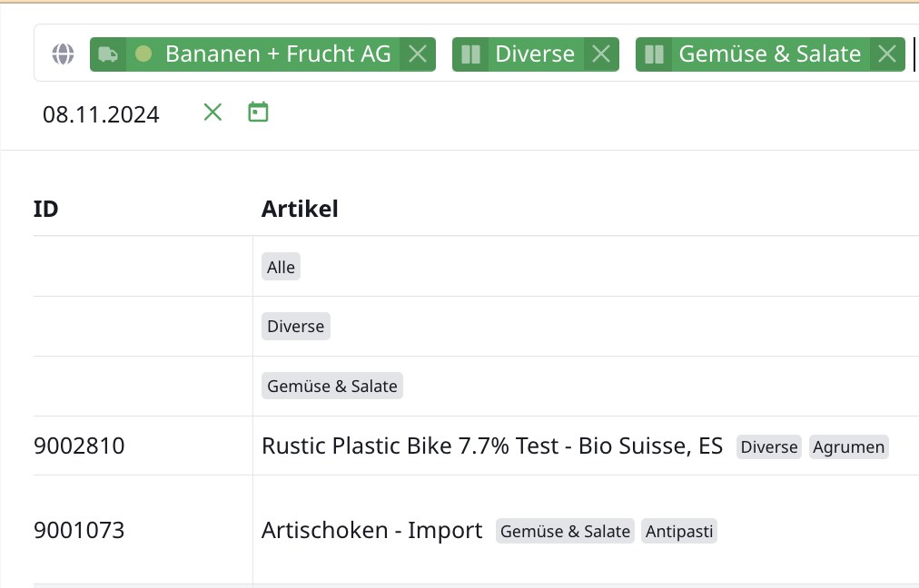
Task: Click the columns icon on Diverse chip
Action: [x=470, y=54]
